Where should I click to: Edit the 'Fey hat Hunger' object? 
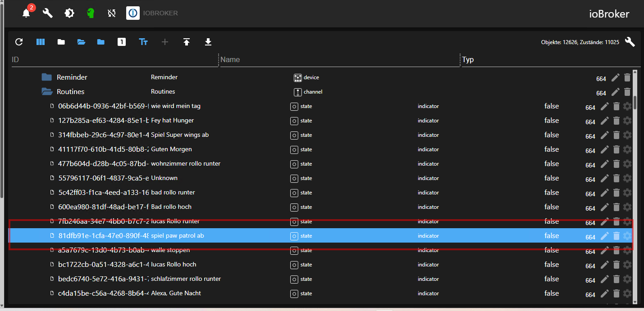tap(605, 121)
